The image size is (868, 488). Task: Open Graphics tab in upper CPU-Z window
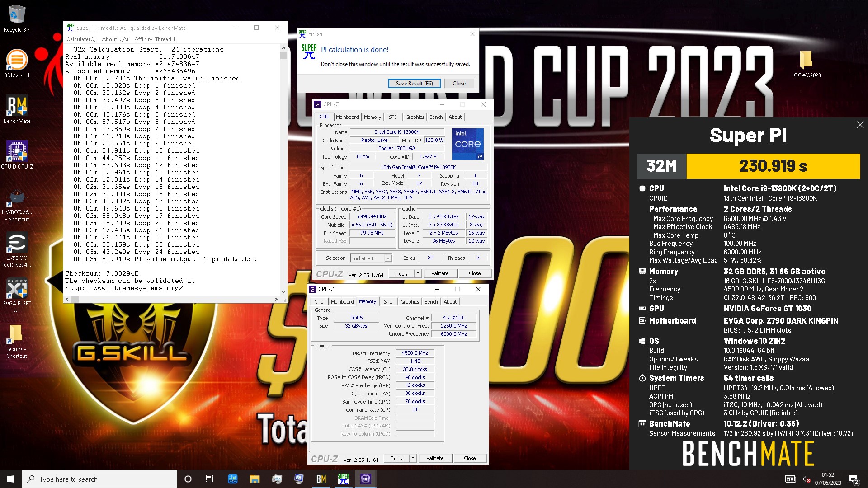pos(415,117)
